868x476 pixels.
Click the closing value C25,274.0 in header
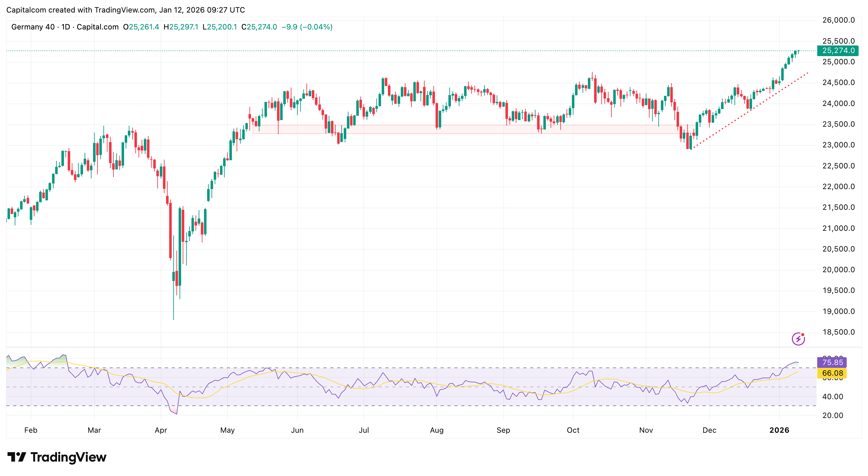click(259, 27)
